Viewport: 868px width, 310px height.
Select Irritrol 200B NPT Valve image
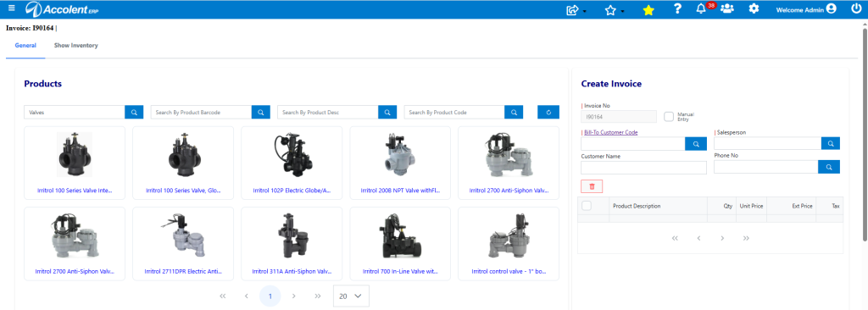tap(400, 155)
